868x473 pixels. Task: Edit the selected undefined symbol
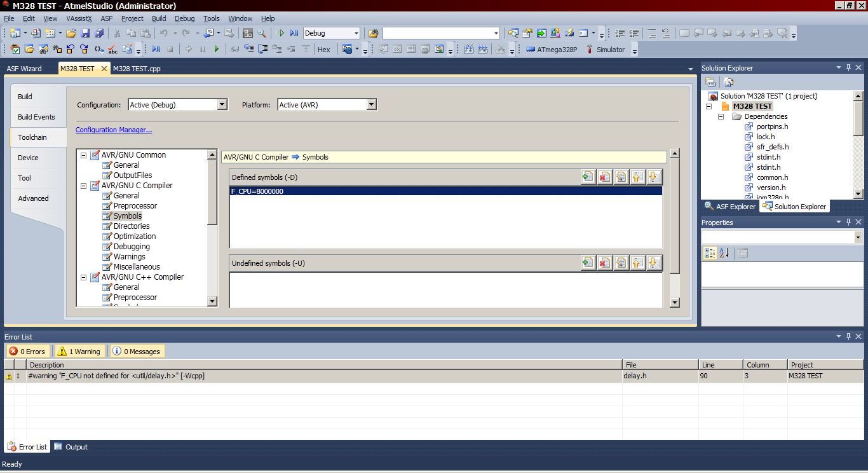coord(621,263)
